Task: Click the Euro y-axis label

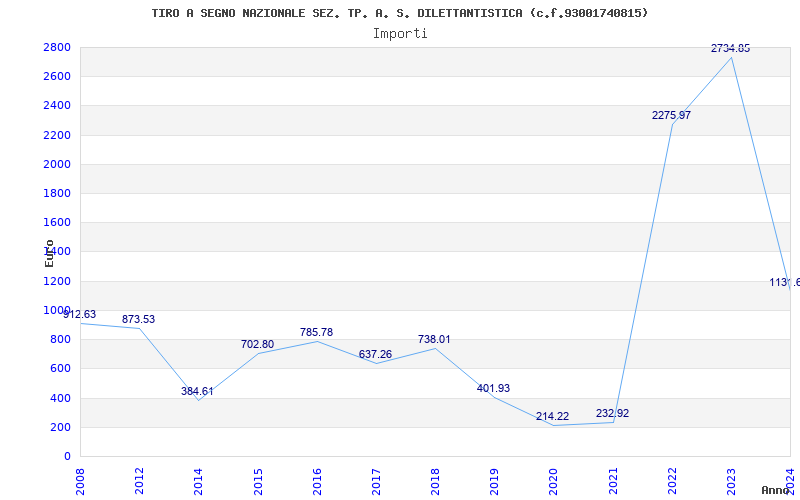Action: [49, 253]
